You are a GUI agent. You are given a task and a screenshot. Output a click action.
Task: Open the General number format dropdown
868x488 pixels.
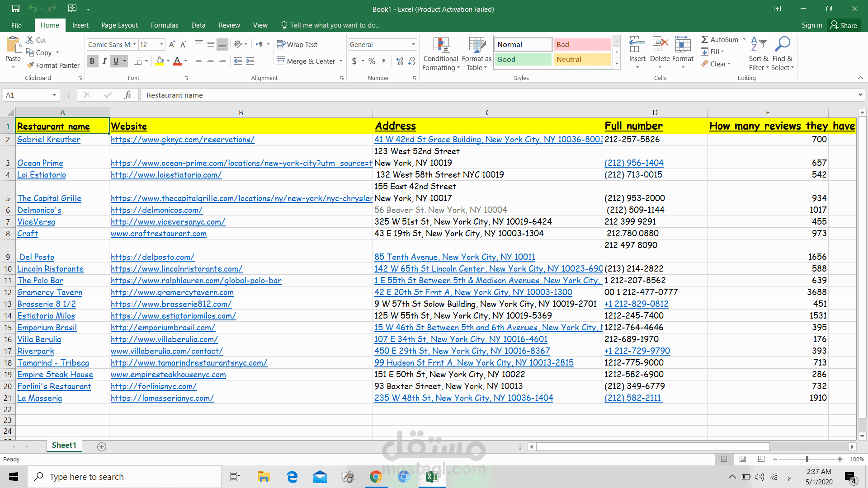(413, 44)
